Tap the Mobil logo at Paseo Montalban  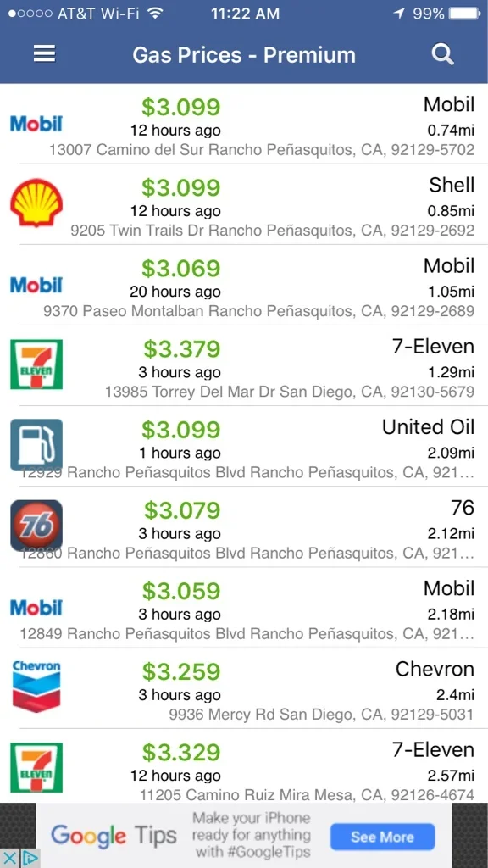[36, 285]
